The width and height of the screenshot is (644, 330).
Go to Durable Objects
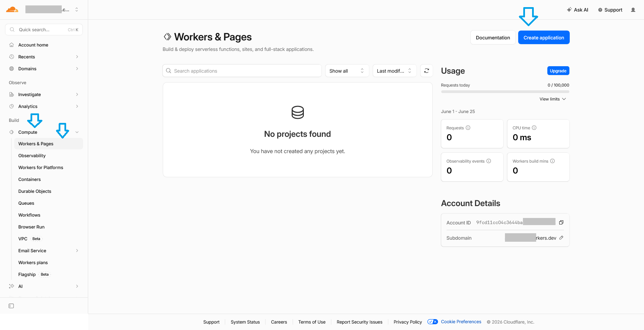35,191
